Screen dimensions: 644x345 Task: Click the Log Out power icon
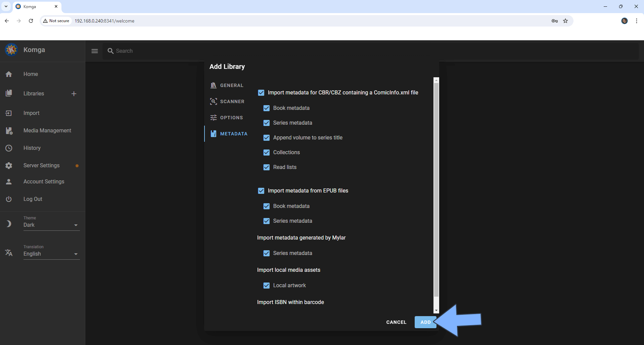9,199
